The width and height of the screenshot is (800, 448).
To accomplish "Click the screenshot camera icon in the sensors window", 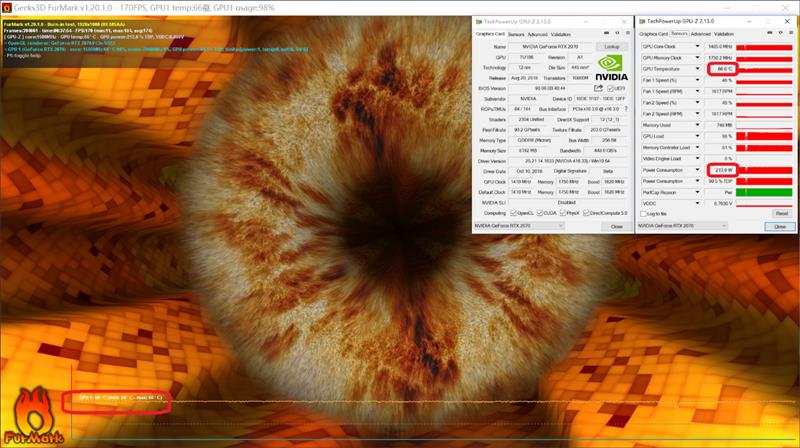I will (x=766, y=32).
